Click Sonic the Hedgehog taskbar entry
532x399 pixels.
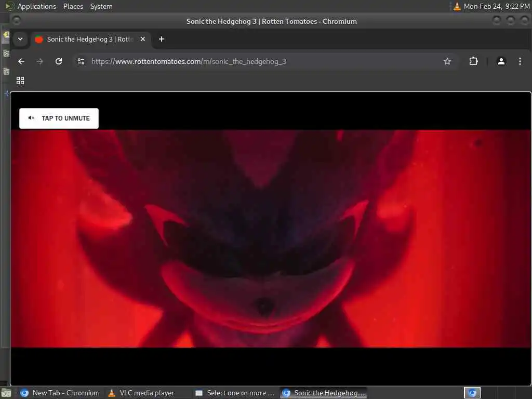[x=324, y=393]
